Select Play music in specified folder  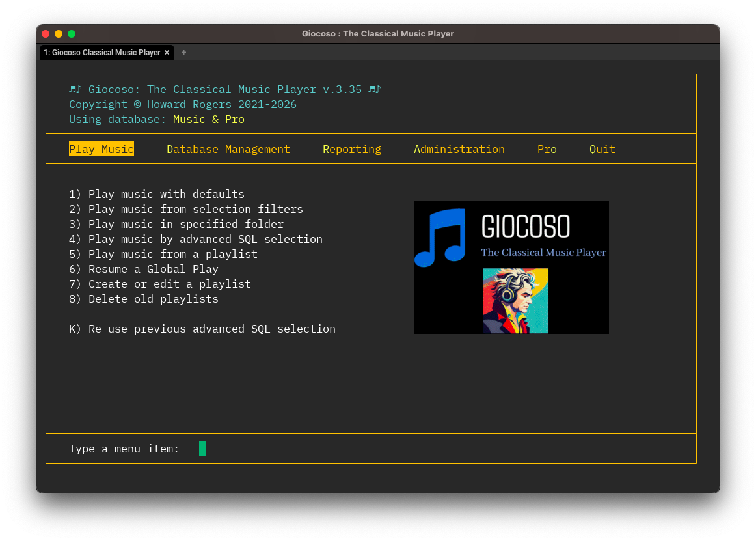(x=176, y=224)
